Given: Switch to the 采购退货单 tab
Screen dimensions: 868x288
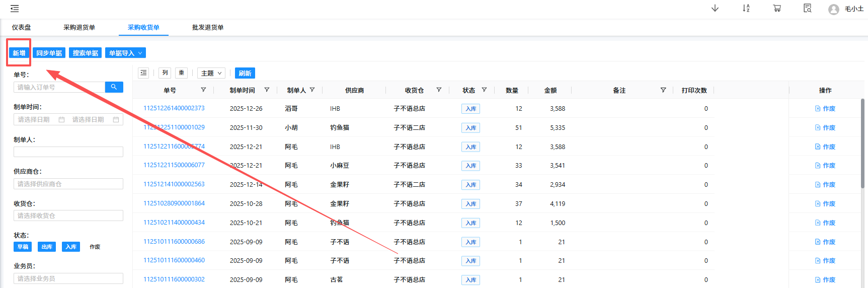Looking at the screenshot, I should point(79,28).
